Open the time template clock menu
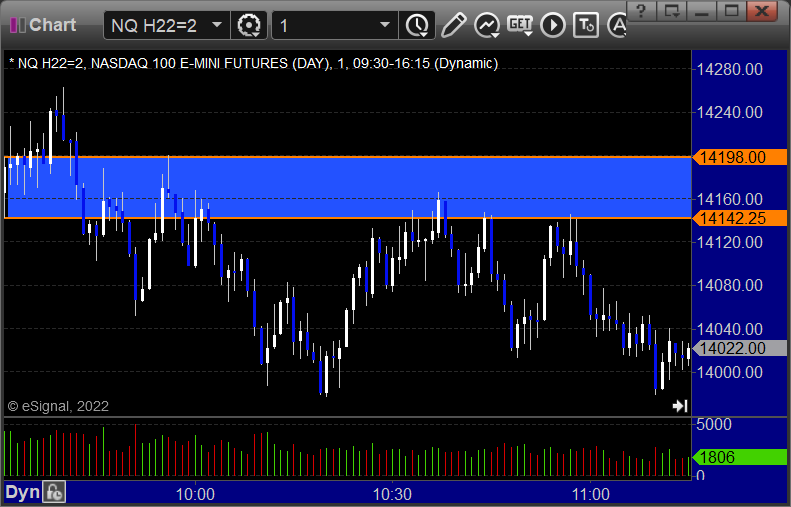Screen dimensions: 791x507 pyautogui.click(x=417, y=25)
